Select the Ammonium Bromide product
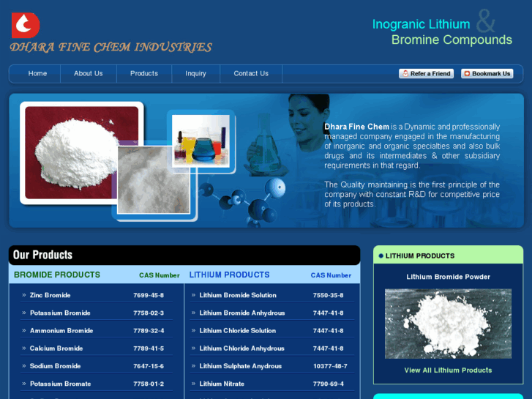 pos(61,330)
